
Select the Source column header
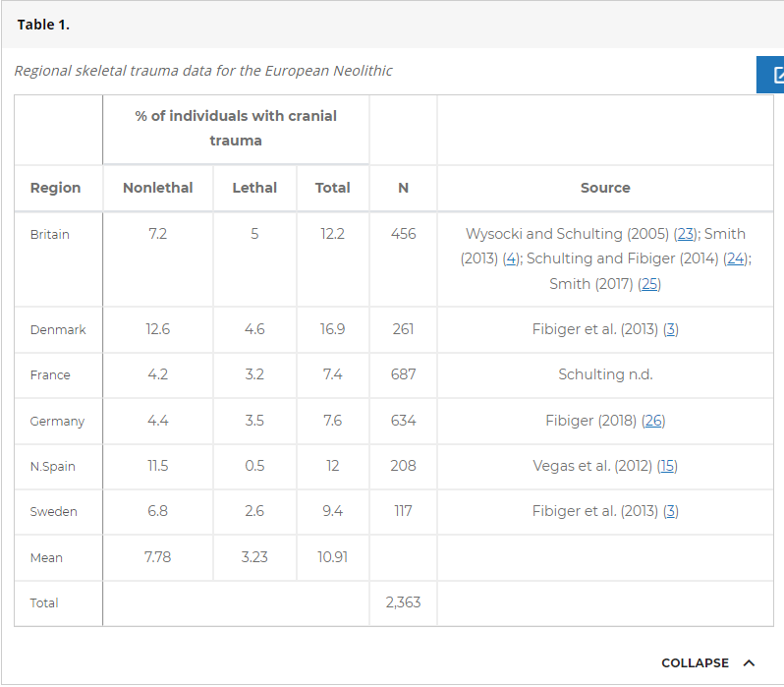coord(605,188)
